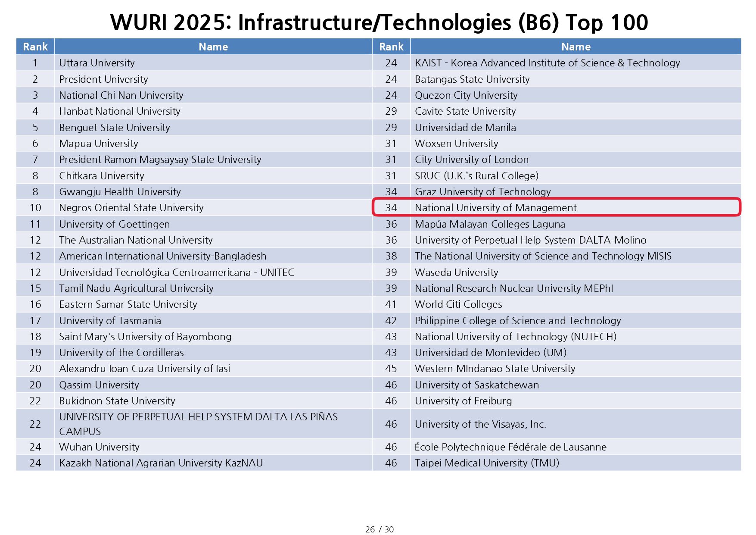Screen dimensions: 756x535
Task: Click 'Qassim University' entry
Action: 99,385
